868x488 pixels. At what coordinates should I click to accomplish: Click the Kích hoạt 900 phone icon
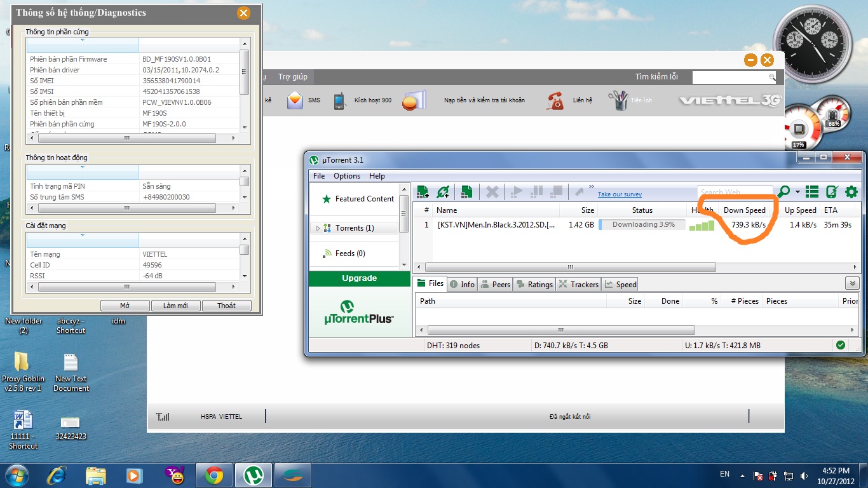tap(339, 100)
